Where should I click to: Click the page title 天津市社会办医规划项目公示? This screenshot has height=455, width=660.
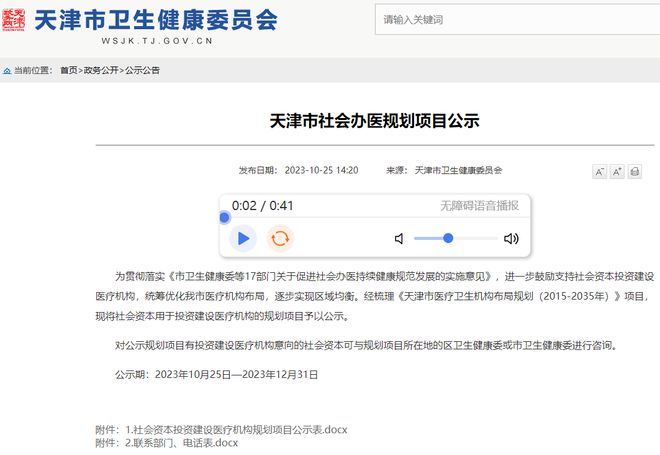pyautogui.click(x=375, y=121)
